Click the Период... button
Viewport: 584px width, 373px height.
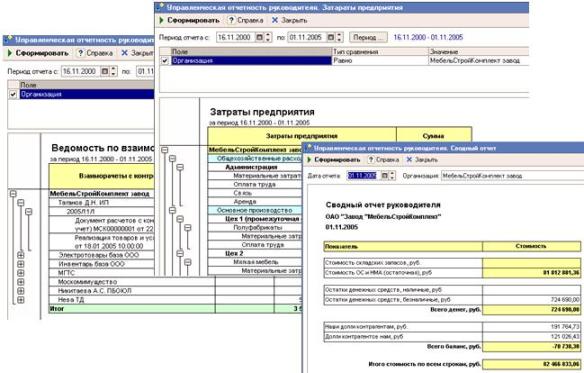[x=368, y=37]
